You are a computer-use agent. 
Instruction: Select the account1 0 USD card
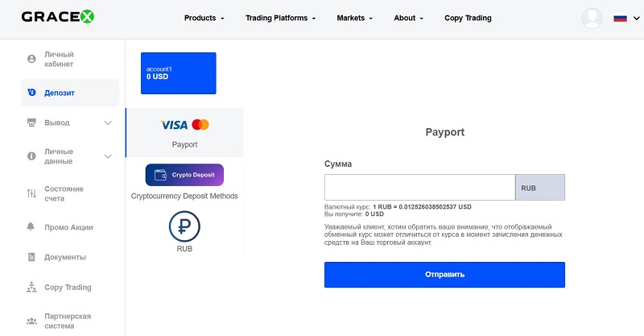pyautogui.click(x=179, y=73)
